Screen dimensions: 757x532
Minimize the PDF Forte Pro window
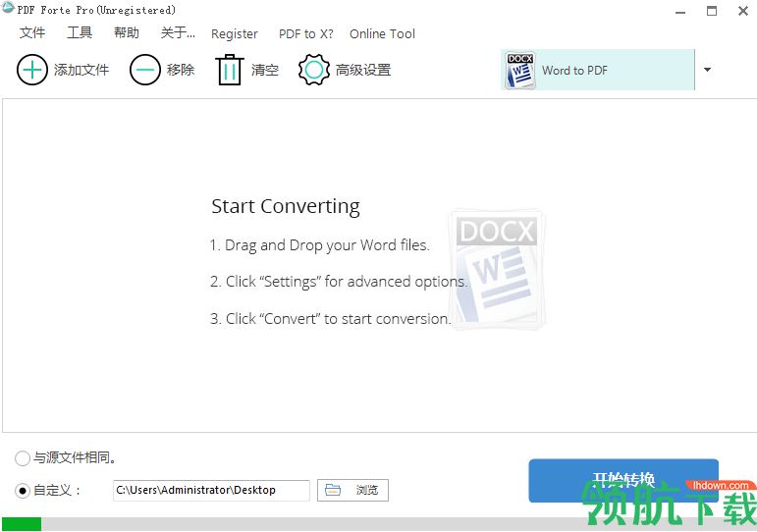(680, 11)
